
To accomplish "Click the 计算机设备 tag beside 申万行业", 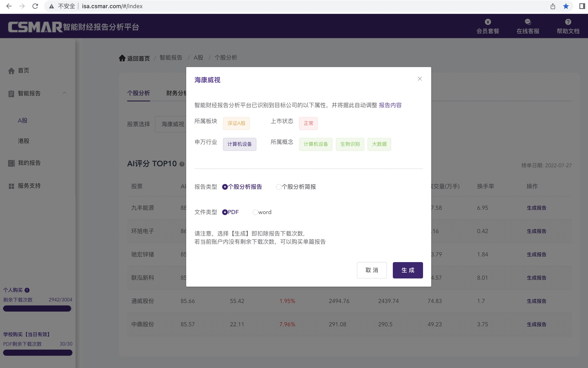I will pyautogui.click(x=239, y=144).
